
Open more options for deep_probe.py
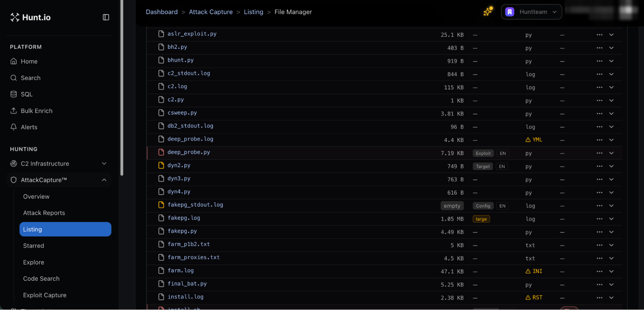pyautogui.click(x=599, y=153)
